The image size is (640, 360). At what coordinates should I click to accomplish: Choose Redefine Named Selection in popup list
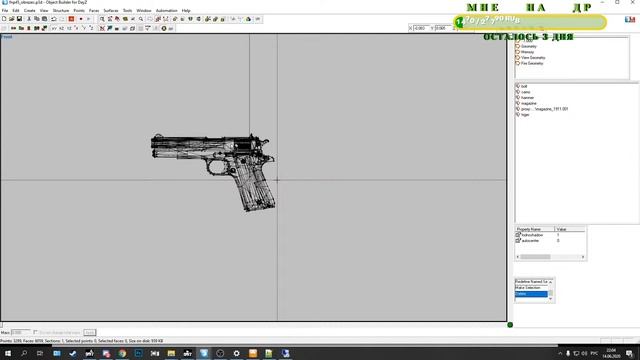tap(531, 282)
